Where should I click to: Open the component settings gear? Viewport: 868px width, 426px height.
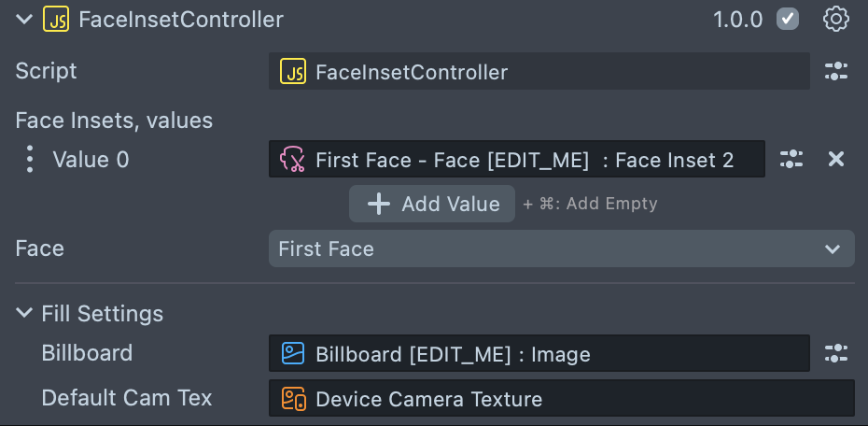point(835,19)
